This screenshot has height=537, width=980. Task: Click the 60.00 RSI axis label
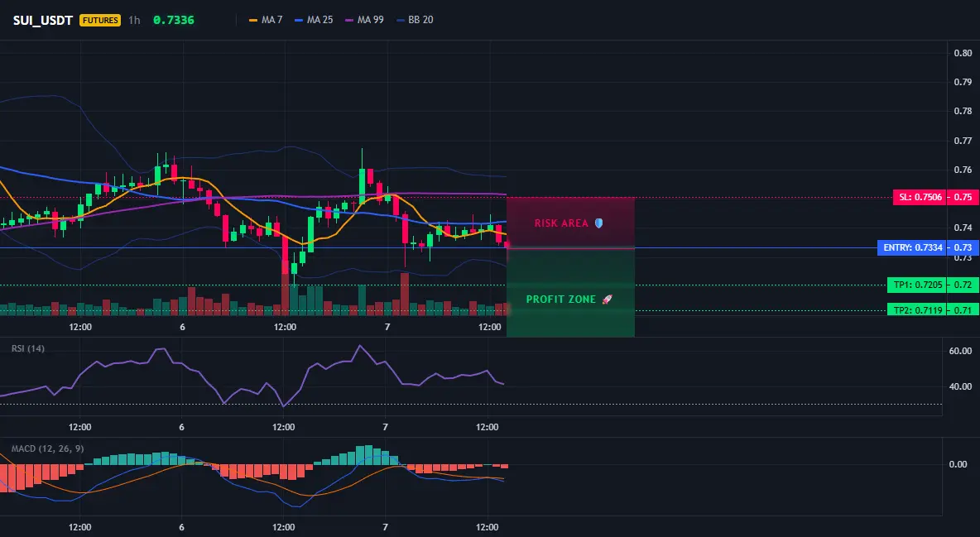click(x=961, y=351)
